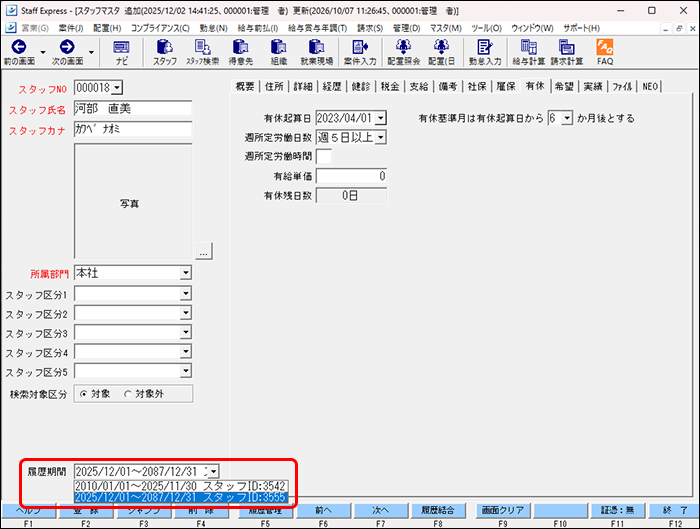Open the FAQ icon

(x=605, y=53)
